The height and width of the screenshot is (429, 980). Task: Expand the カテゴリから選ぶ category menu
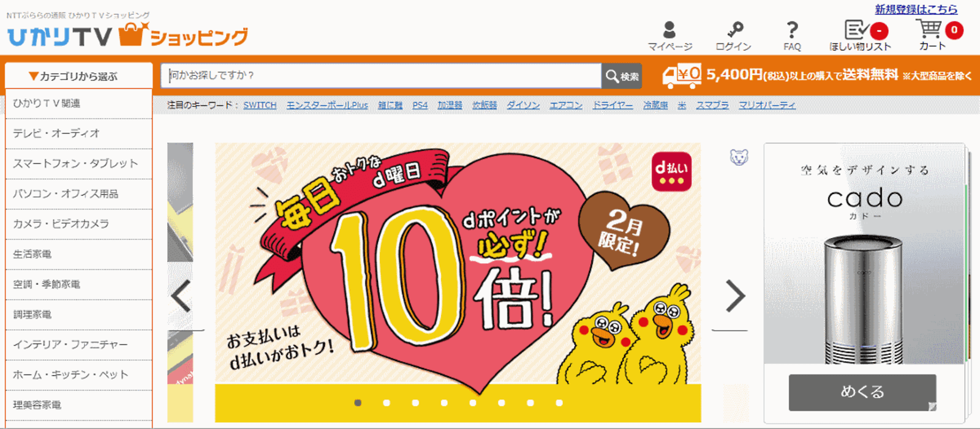point(78,76)
